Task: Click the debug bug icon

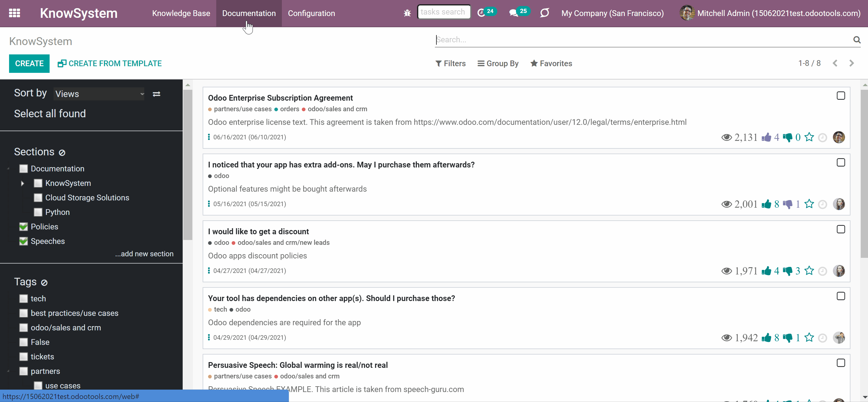Action: tap(407, 13)
